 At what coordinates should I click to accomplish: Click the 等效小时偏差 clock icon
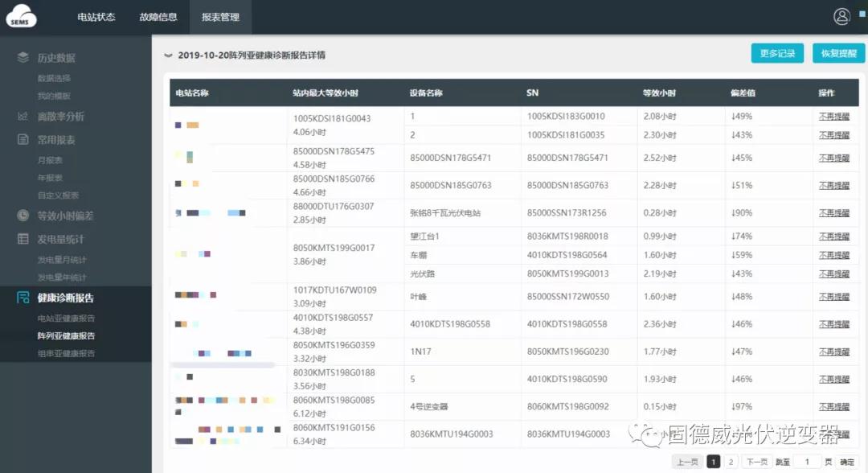[x=23, y=216]
